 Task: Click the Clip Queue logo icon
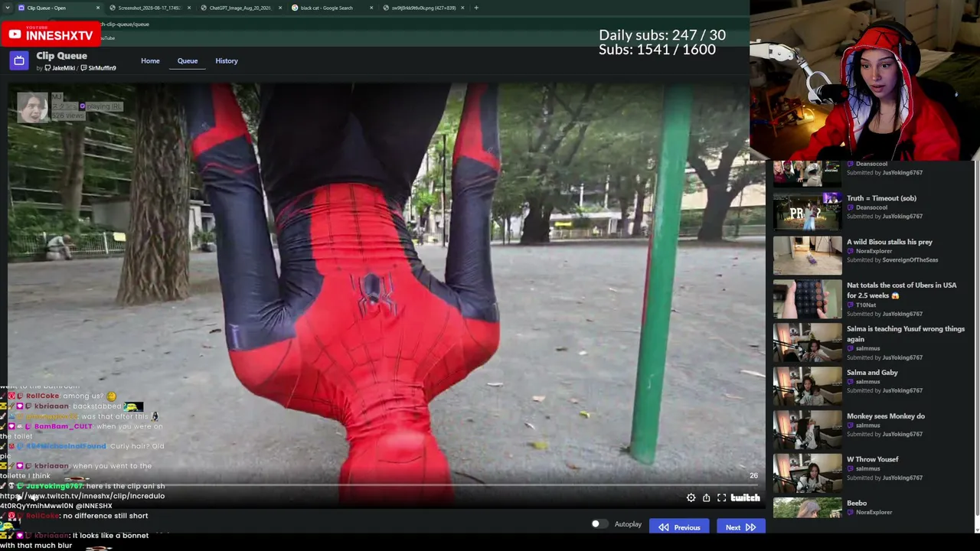(x=19, y=60)
